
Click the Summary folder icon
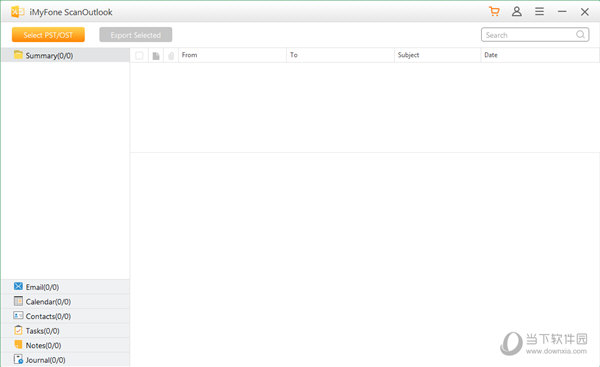click(18, 55)
